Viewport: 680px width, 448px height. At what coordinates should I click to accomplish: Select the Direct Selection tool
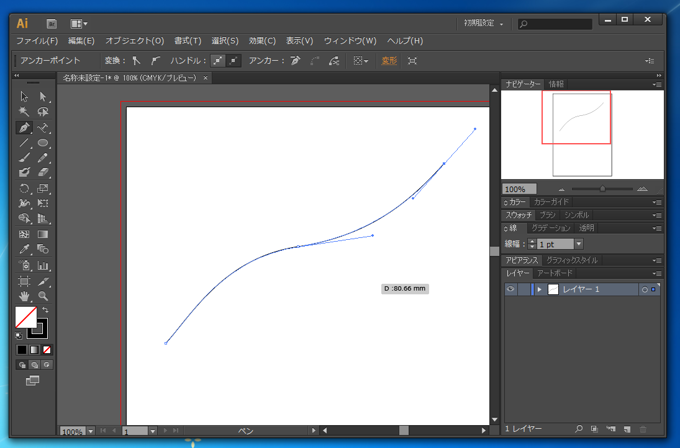42,96
